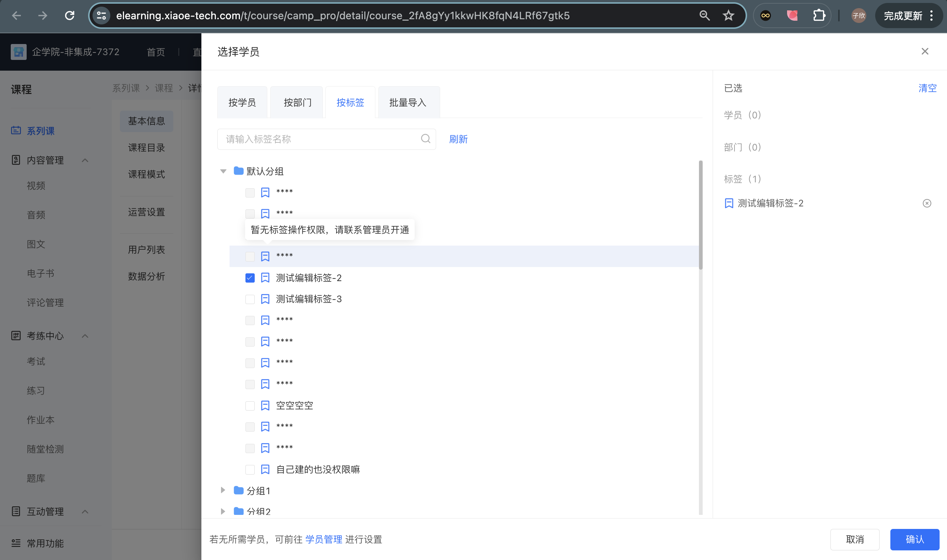This screenshot has height=560, width=947.
Task: Click the browser address bar URL
Action: pos(342,16)
